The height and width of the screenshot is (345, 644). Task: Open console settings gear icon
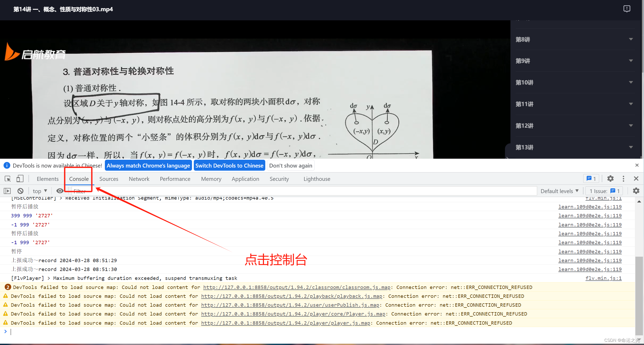click(636, 191)
